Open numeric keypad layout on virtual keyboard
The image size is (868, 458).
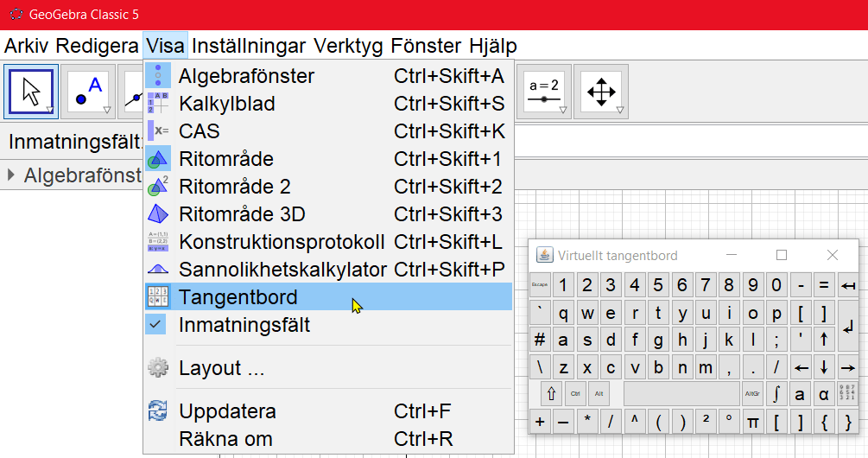click(x=847, y=394)
